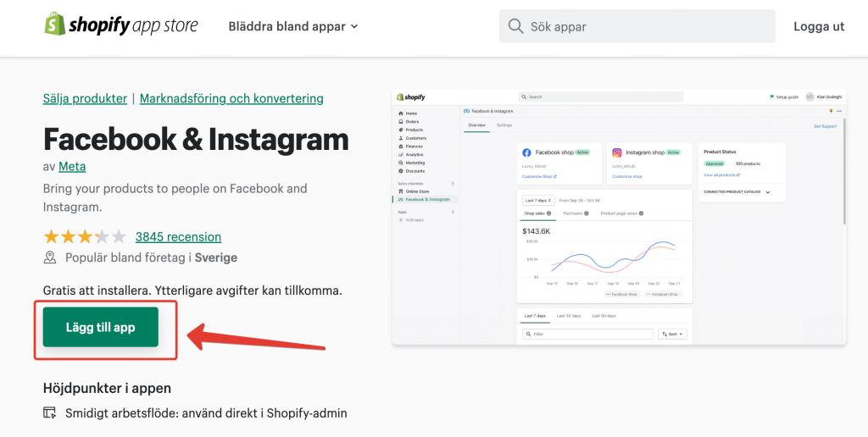868x437 pixels.
Task: Open the Marknadsföring och konvertering link
Action: click(231, 98)
